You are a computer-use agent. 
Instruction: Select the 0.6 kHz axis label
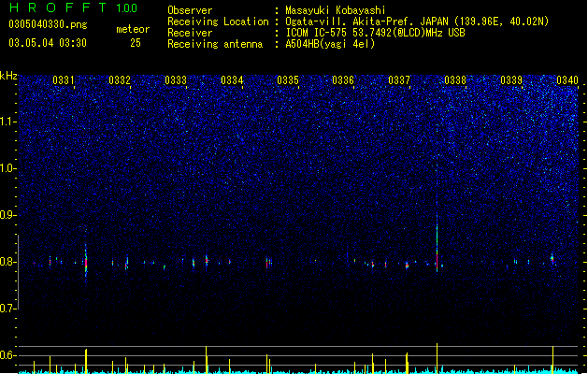click(x=8, y=355)
